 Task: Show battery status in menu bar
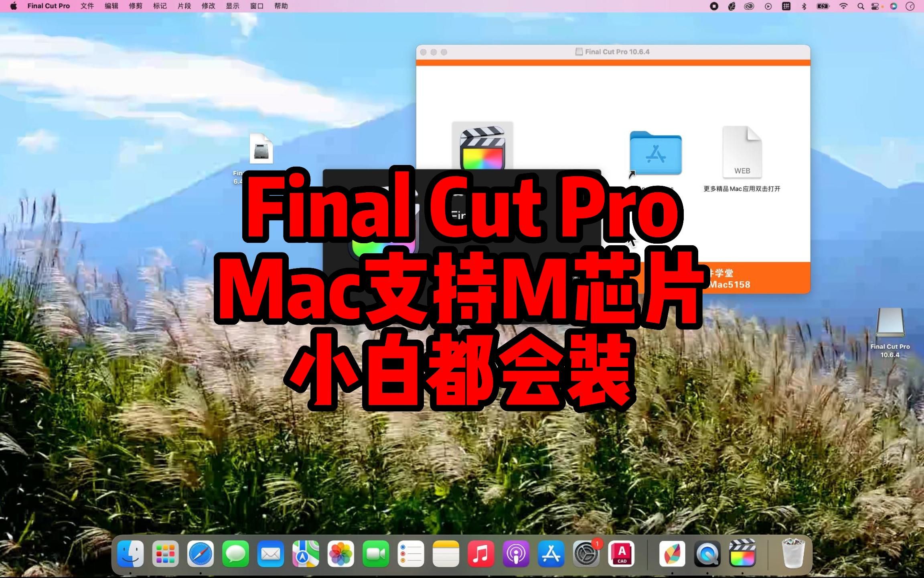(x=823, y=6)
